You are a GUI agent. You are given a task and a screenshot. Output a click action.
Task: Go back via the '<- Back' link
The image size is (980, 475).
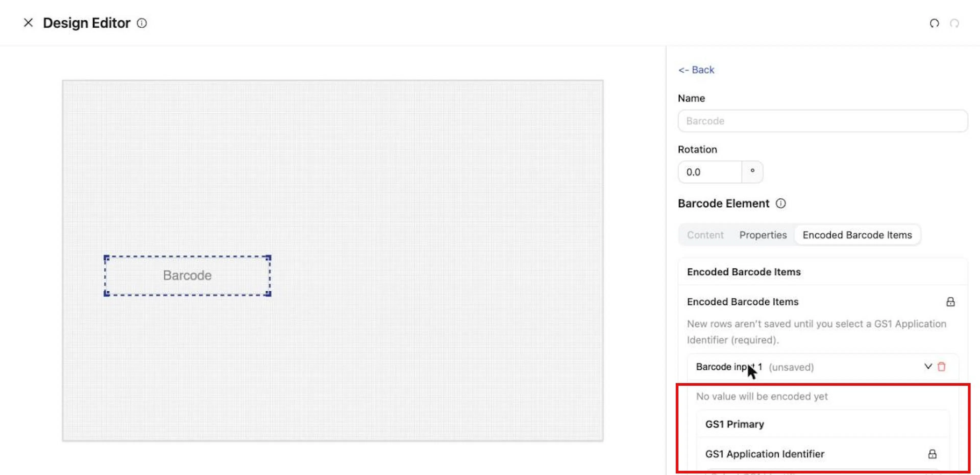[696, 70]
